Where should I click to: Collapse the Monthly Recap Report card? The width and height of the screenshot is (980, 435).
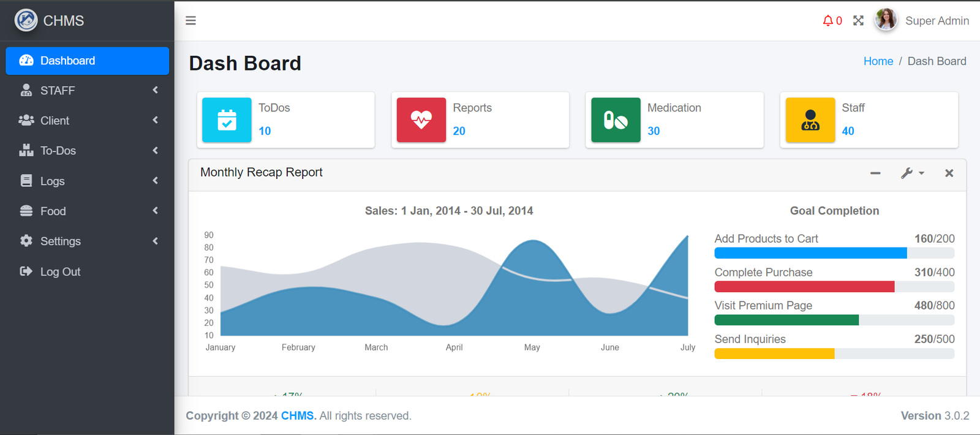click(x=875, y=173)
